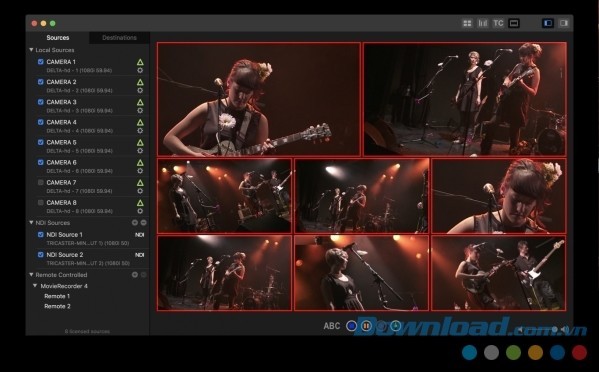Collapse the MovieRecorder 4 tree item
The width and height of the screenshot is (599, 372).
click(x=35, y=286)
